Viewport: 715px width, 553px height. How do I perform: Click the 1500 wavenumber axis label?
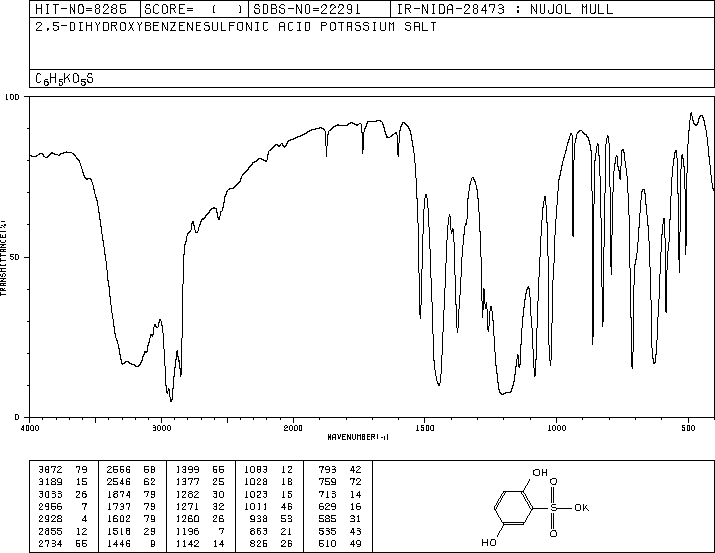(x=425, y=428)
